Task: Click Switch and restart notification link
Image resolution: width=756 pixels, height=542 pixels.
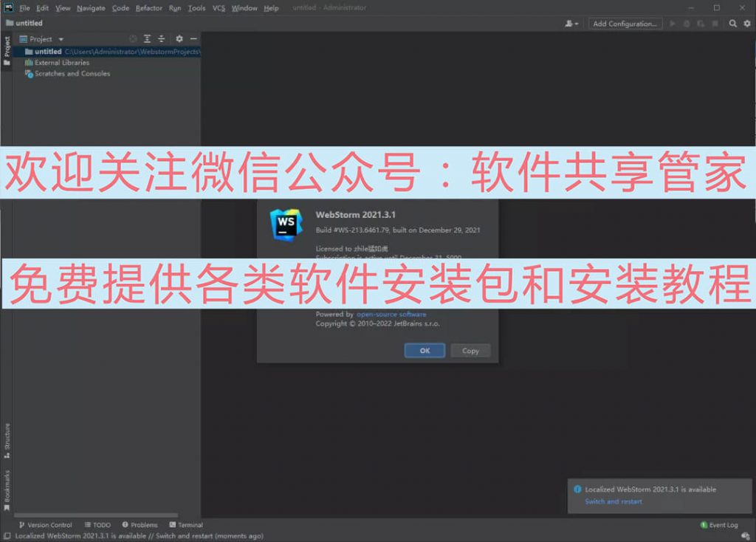Action: tap(614, 501)
